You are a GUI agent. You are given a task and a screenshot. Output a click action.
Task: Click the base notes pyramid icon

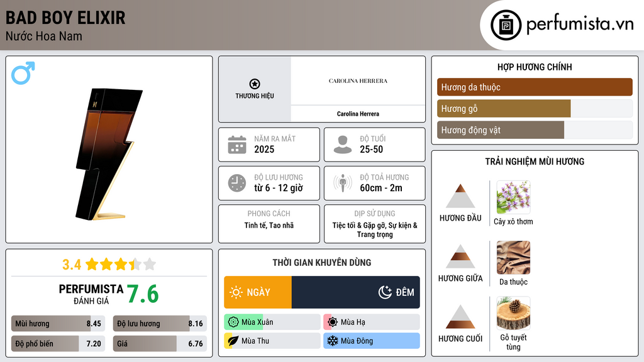pyautogui.click(x=460, y=317)
